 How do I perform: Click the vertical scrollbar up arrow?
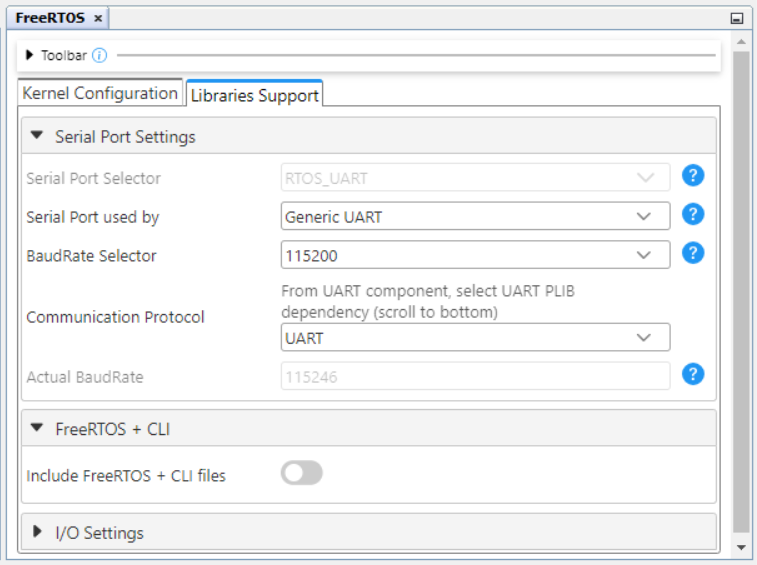point(741,42)
